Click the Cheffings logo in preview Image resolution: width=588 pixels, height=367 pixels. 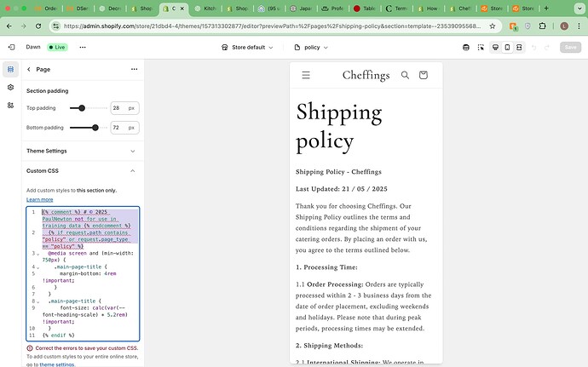click(x=366, y=75)
